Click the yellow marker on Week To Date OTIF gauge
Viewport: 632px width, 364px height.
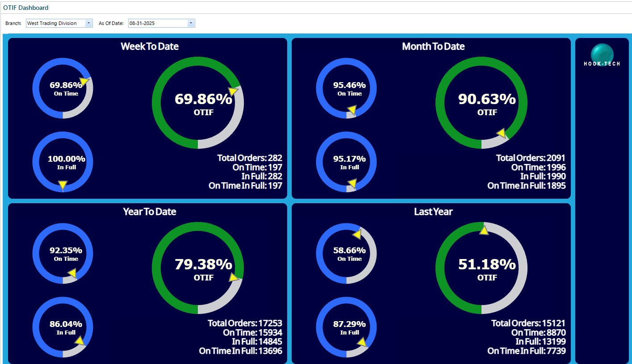click(233, 91)
